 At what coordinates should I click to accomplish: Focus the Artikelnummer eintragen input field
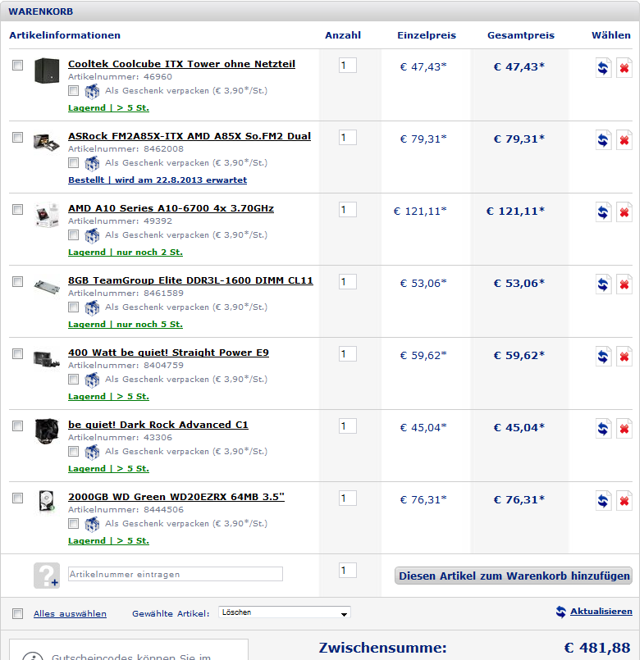click(176, 574)
